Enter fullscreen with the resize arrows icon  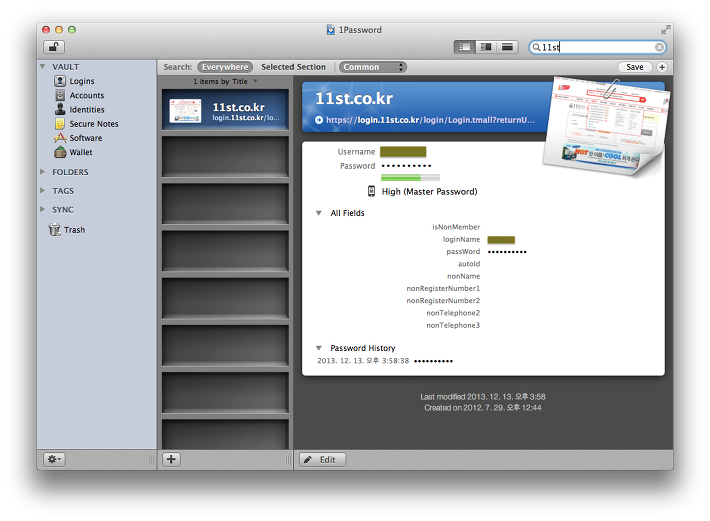665,30
